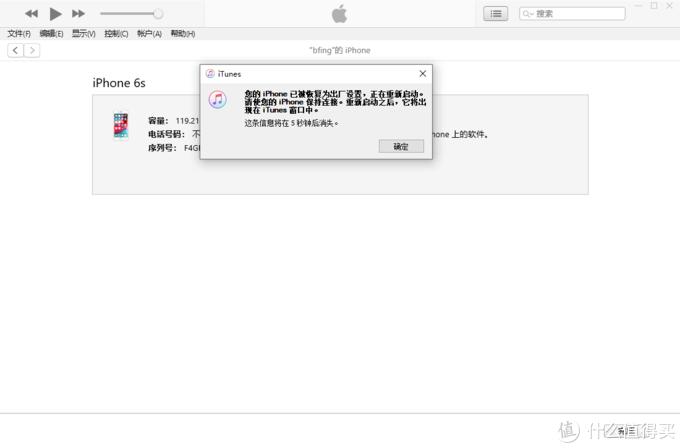Close the iTunes main window
Viewport: 680px width, 448px height.
[670, 6]
